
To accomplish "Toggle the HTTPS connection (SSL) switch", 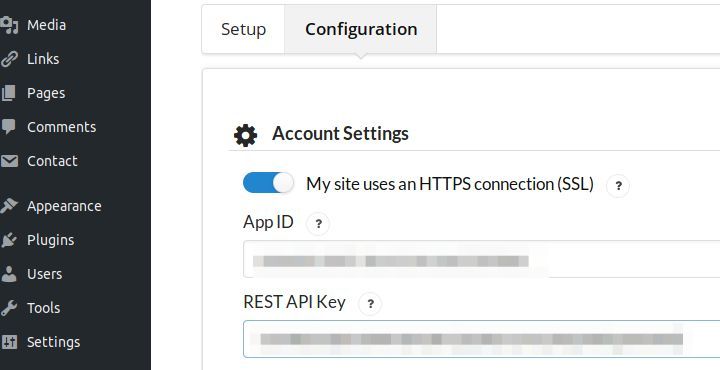I will pyautogui.click(x=268, y=183).
